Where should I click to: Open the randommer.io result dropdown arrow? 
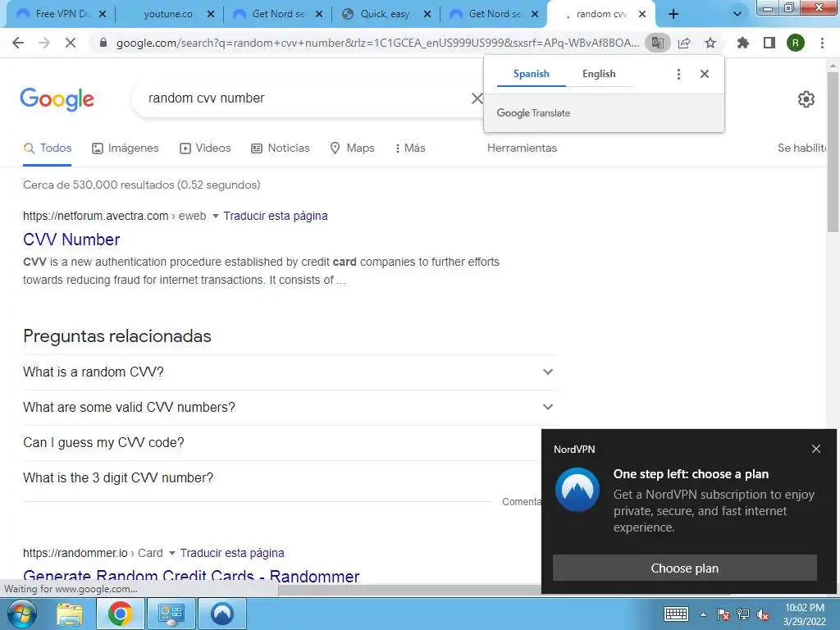172,553
